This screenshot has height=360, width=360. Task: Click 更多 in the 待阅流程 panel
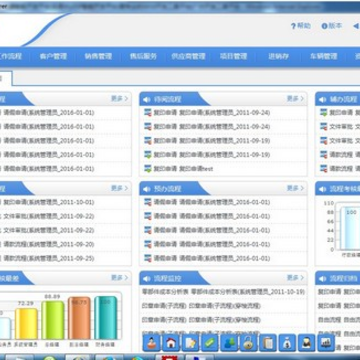[x=295, y=99]
